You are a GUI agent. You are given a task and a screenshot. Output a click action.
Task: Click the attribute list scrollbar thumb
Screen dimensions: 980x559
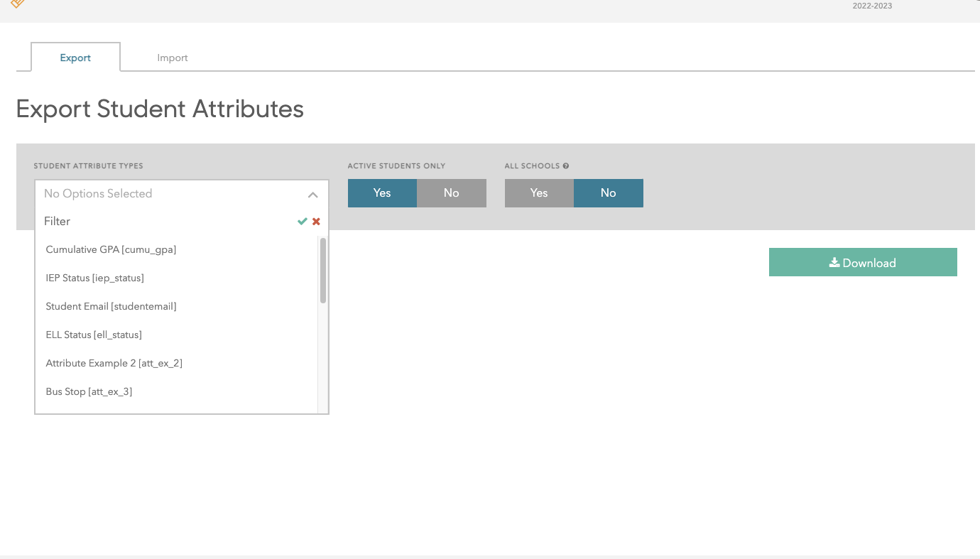[x=323, y=271]
